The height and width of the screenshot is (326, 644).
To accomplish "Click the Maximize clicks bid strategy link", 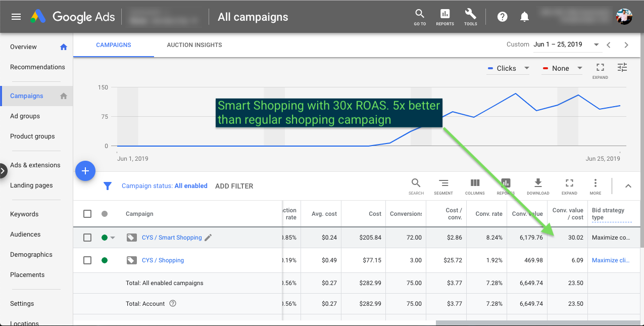I will coord(611,260).
